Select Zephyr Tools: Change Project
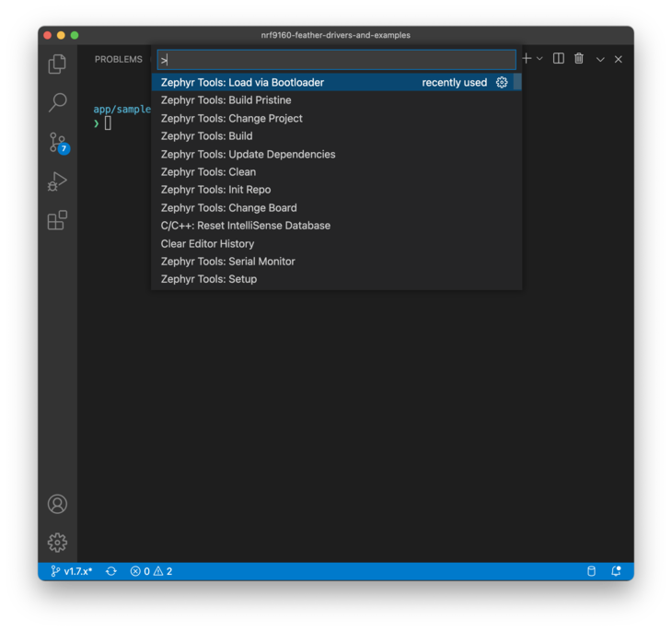 336,118
